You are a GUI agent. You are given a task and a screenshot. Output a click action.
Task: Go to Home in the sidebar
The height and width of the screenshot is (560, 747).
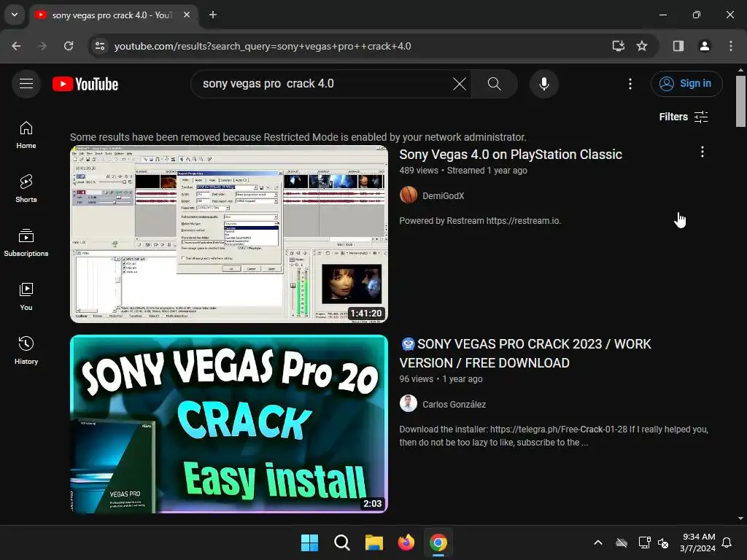26,135
